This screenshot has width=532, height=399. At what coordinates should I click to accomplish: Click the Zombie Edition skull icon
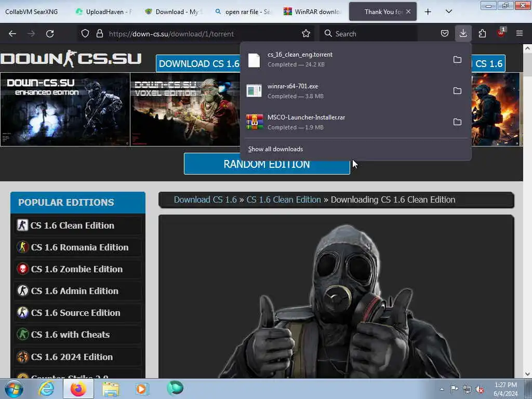tap(23, 269)
